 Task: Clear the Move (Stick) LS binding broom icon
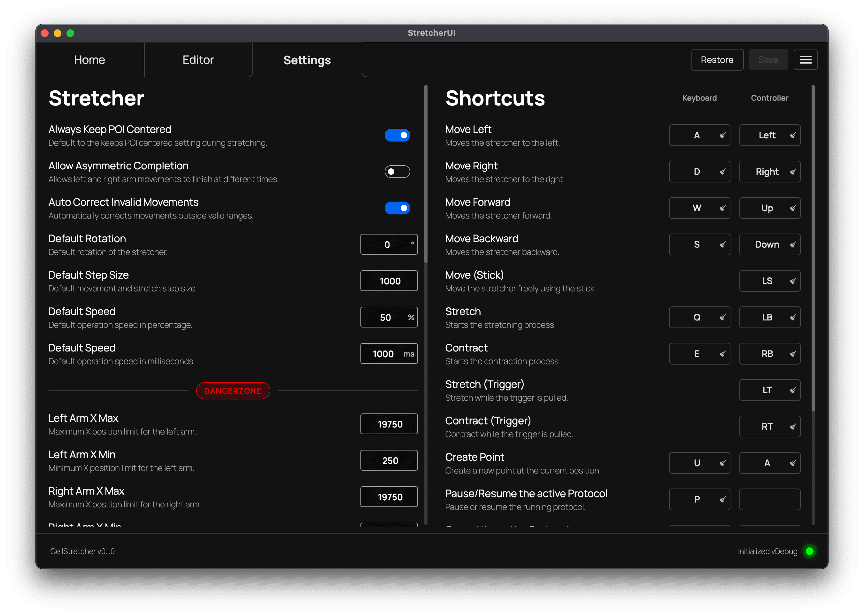pyautogui.click(x=792, y=281)
